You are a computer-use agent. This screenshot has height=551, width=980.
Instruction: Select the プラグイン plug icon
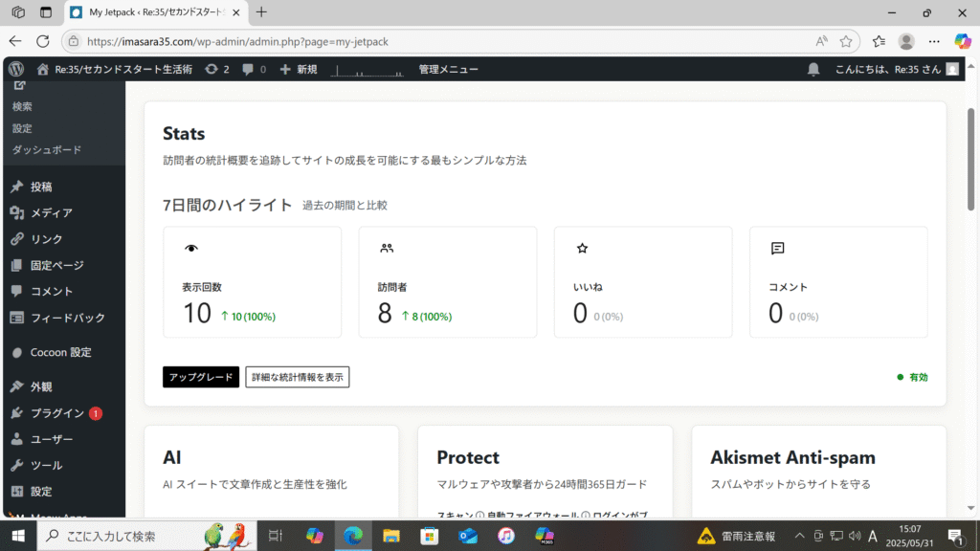tap(17, 413)
